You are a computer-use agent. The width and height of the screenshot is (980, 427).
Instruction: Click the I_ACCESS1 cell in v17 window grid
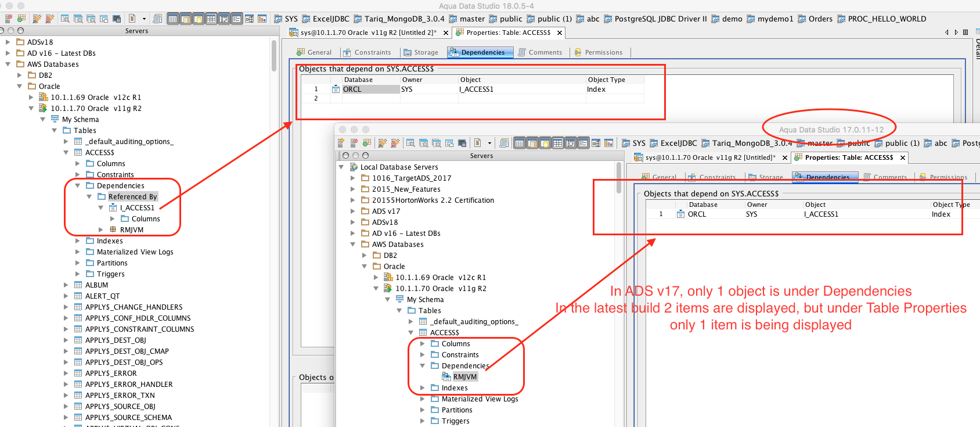tap(867, 214)
